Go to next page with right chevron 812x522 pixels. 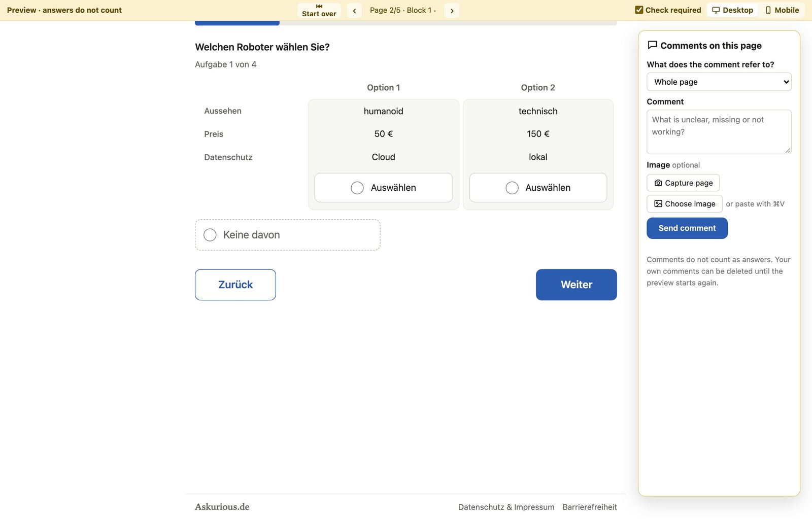452,11
